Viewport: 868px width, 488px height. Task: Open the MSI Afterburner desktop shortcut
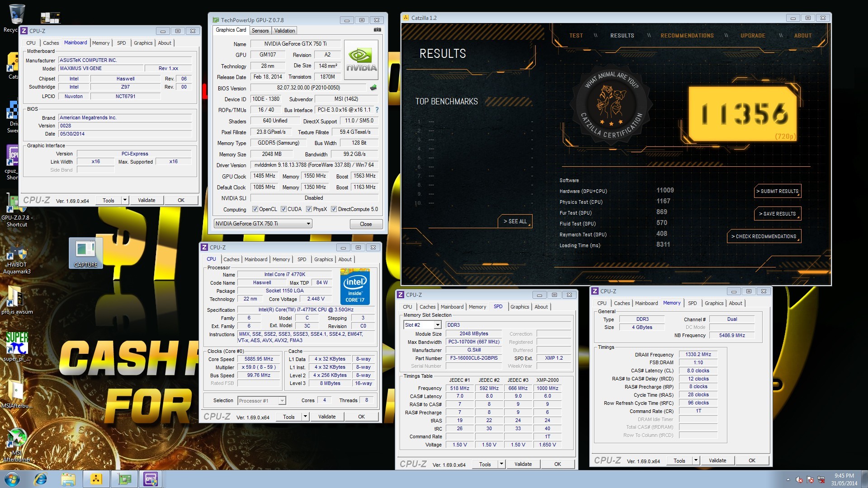tap(17, 445)
